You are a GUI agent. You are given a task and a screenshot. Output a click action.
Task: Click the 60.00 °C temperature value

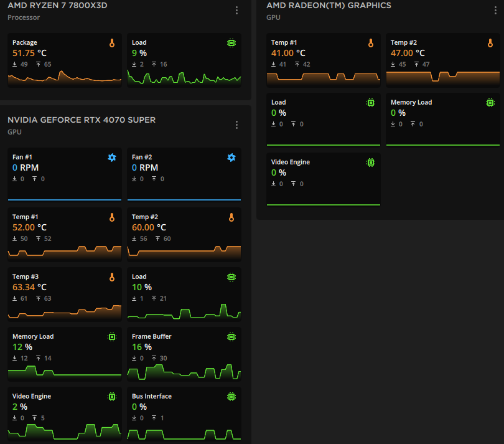[x=149, y=227]
